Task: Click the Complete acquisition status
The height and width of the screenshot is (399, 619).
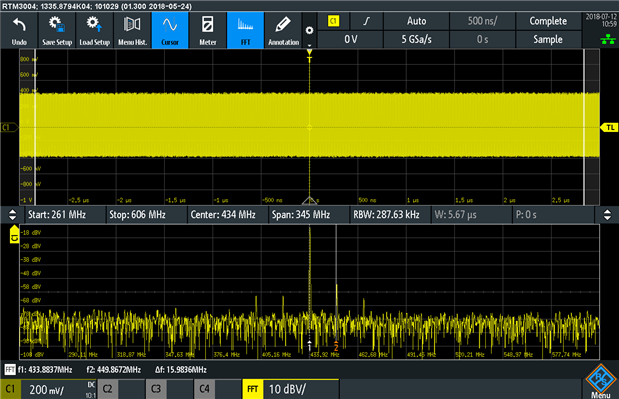Action: coord(548,21)
